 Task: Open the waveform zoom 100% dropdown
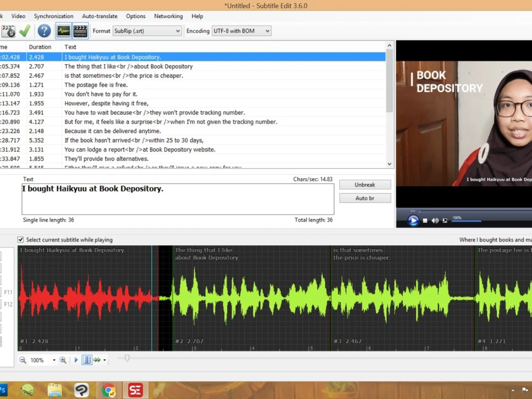tap(54, 360)
